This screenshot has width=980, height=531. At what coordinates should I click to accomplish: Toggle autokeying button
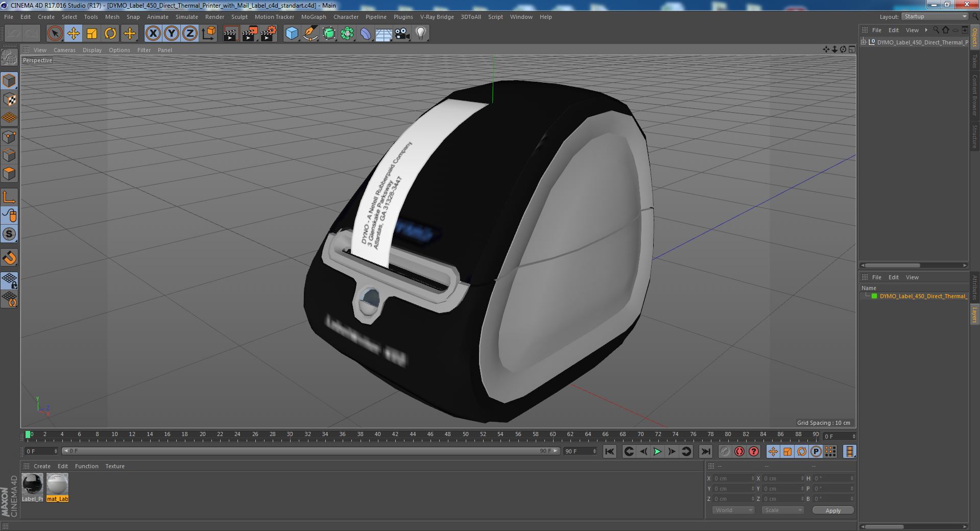click(739, 451)
